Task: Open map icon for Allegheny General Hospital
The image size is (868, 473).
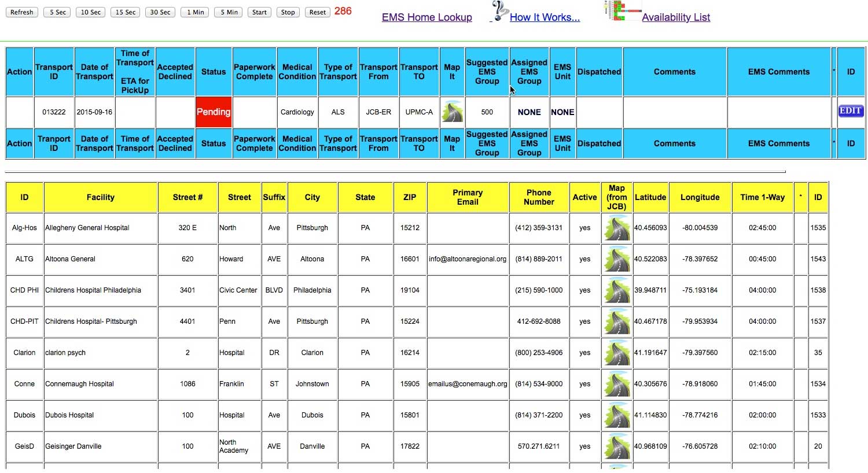Action: (x=617, y=228)
